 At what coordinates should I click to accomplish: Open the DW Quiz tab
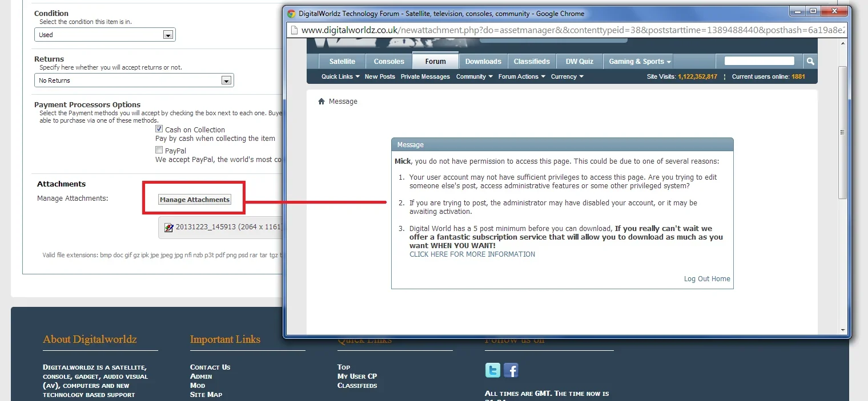(580, 62)
